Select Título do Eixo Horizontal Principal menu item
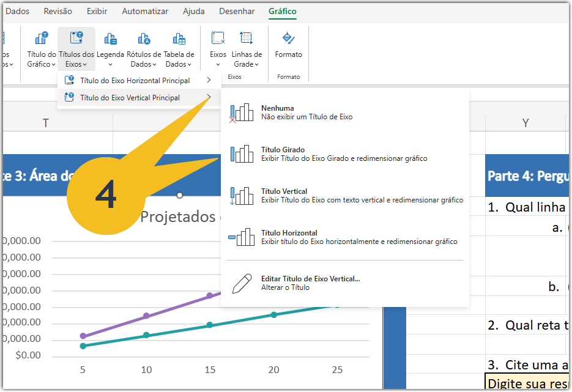 click(x=139, y=80)
